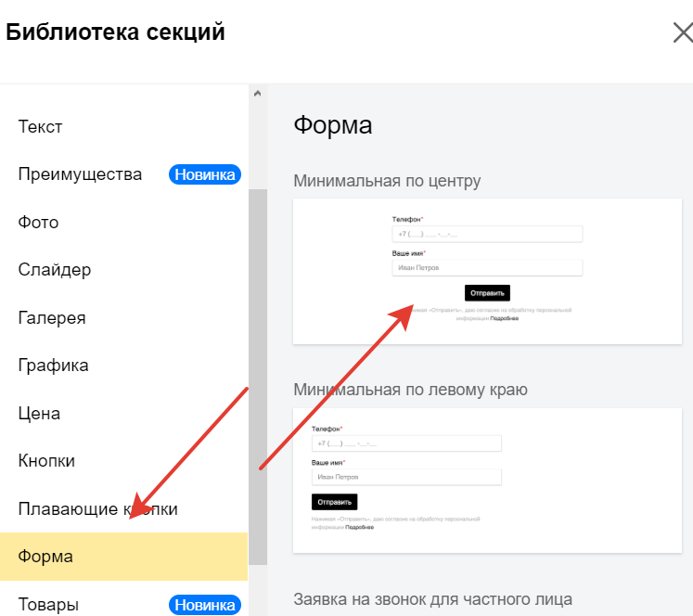This screenshot has width=693, height=616.
Task: Click the Новинка badge next to Преимущества
Action: click(x=205, y=174)
